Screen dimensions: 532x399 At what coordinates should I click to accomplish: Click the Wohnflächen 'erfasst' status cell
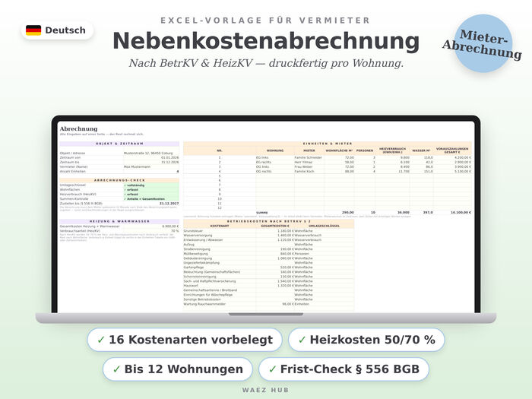coord(151,190)
